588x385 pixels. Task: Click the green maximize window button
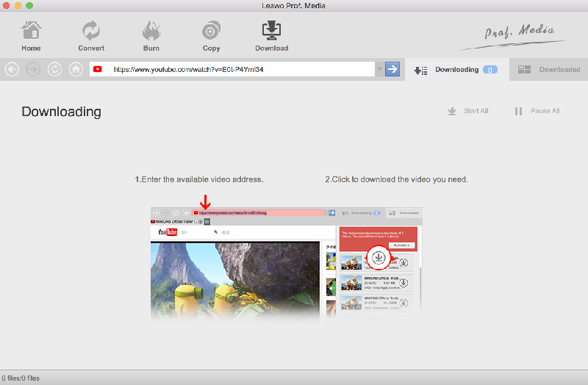pos(29,6)
